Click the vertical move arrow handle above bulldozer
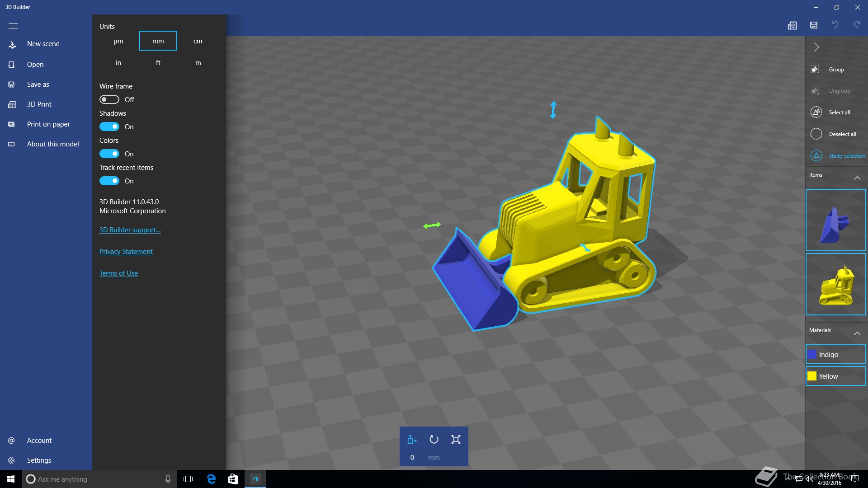868x488 pixels. coord(553,110)
